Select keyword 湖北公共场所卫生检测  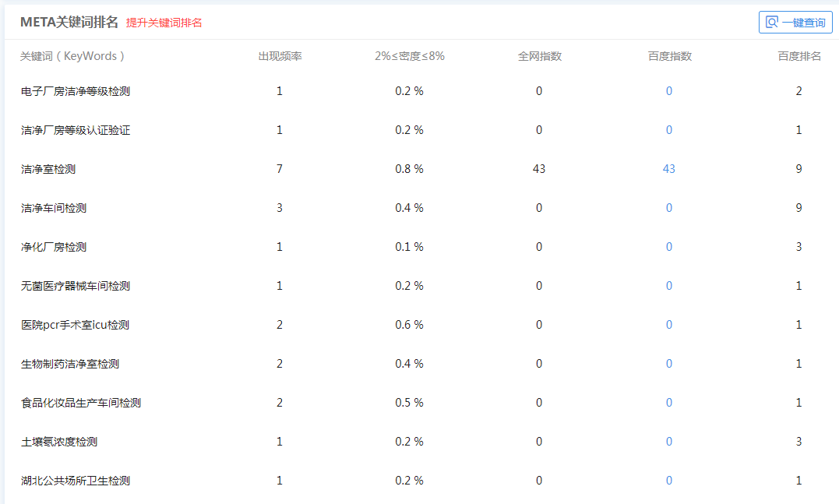click(76, 481)
